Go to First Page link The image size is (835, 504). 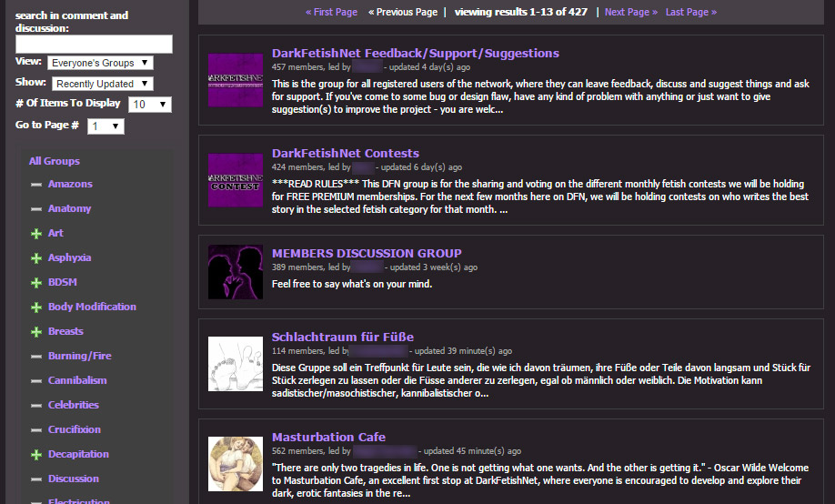pos(331,12)
